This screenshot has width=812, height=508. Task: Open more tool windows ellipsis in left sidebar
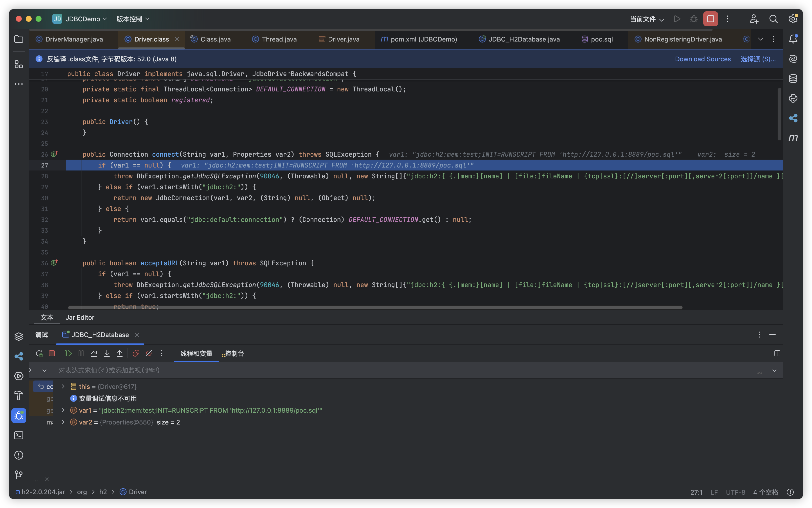[x=19, y=84]
